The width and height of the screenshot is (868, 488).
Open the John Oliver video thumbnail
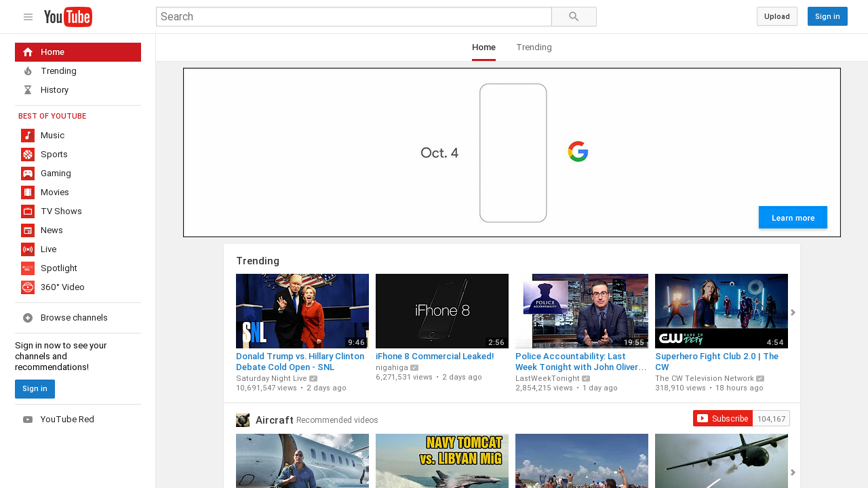(x=582, y=311)
